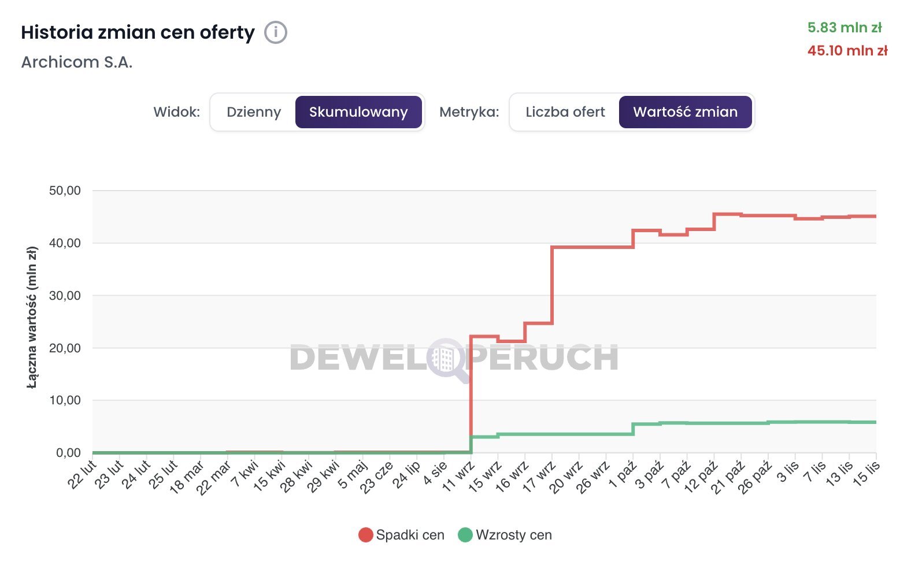The height and width of the screenshot is (588, 911).
Task: Click the 1 paź date label
Action: pyautogui.click(x=623, y=476)
